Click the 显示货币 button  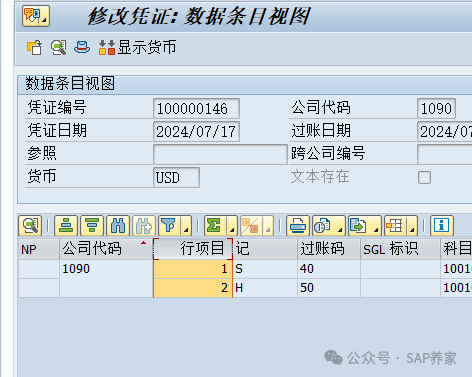(137, 47)
